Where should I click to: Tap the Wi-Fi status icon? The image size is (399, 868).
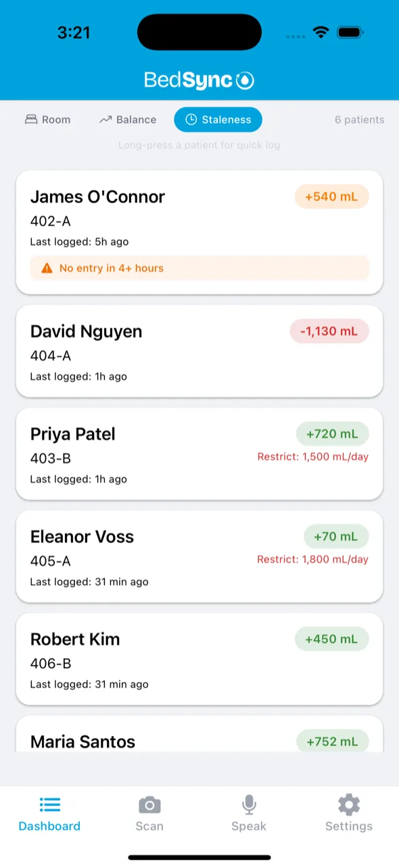coord(321,32)
